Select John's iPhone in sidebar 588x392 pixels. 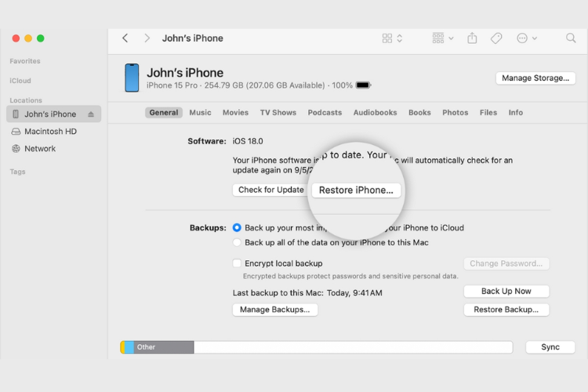[x=53, y=114]
